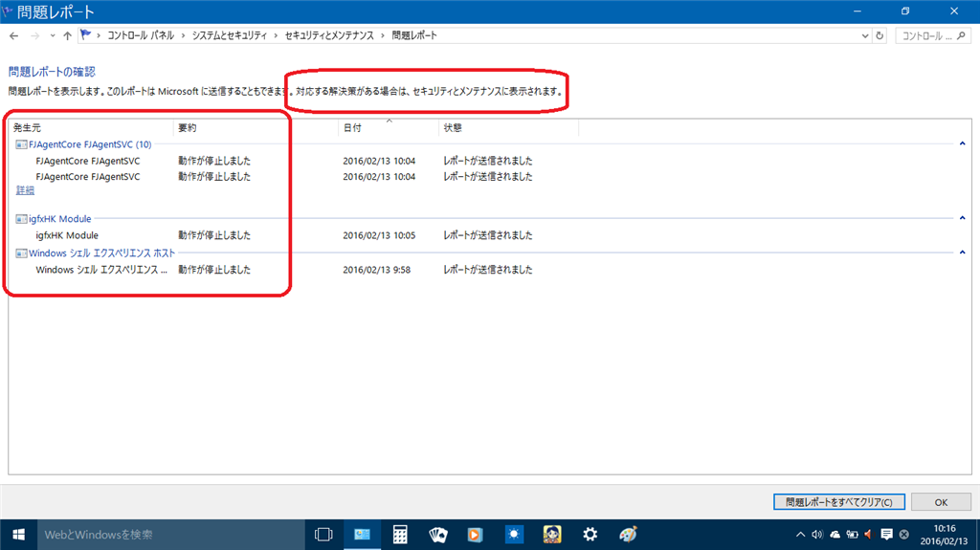The width and height of the screenshot is (980, 550).
Task: Open the Paint palette taskbar app
Action: (628, 535)
